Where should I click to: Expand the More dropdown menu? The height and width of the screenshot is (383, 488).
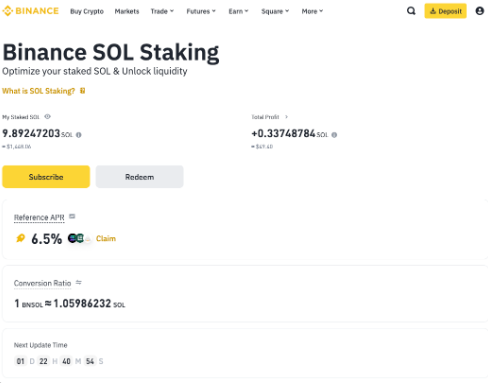[x=312, y=11]
